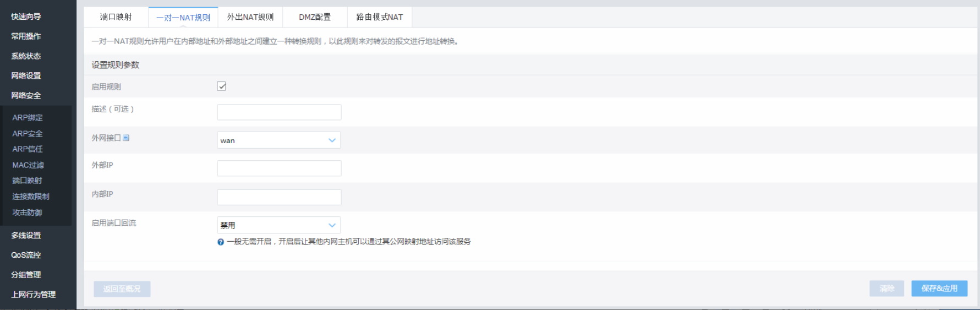Expand the 启用端口回流 dropdown

279,225
